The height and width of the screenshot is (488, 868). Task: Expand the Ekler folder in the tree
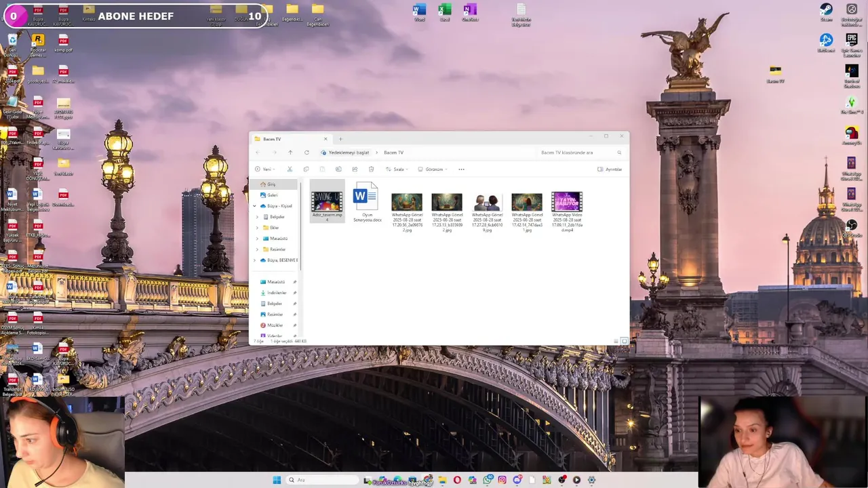[x=258, y=228]
